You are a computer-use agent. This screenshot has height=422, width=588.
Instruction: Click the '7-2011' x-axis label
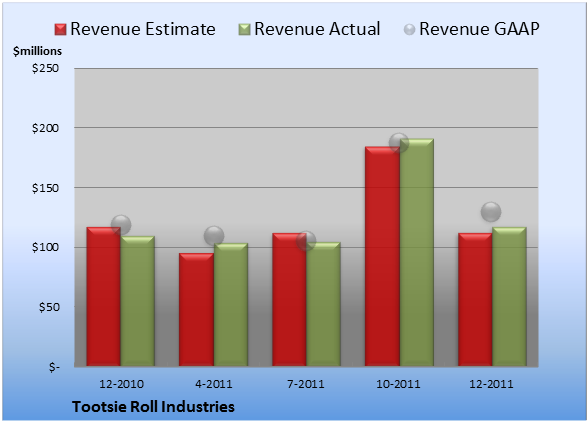(306, 384)
